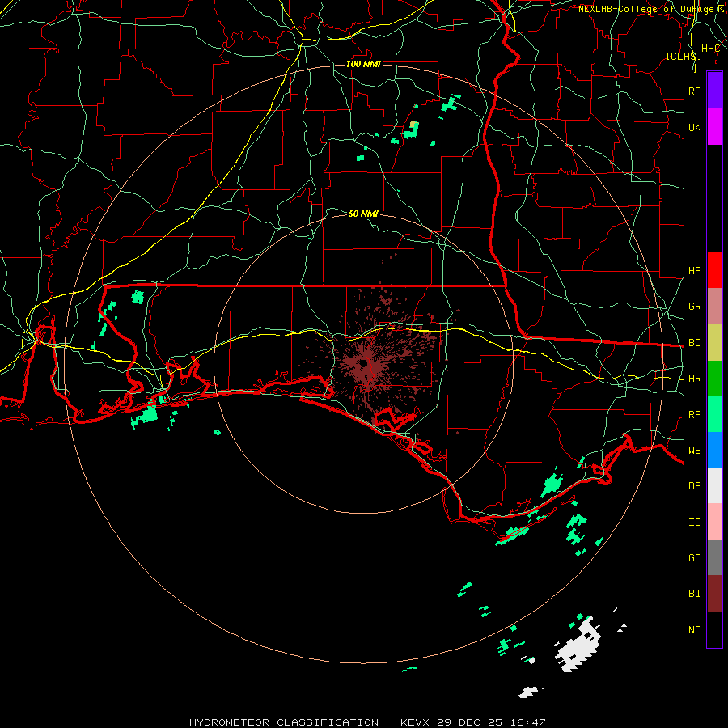The width and height of the screenshot is (728, 728).
Task: Select the brown BI legend swatch
Action: point(714,594)
